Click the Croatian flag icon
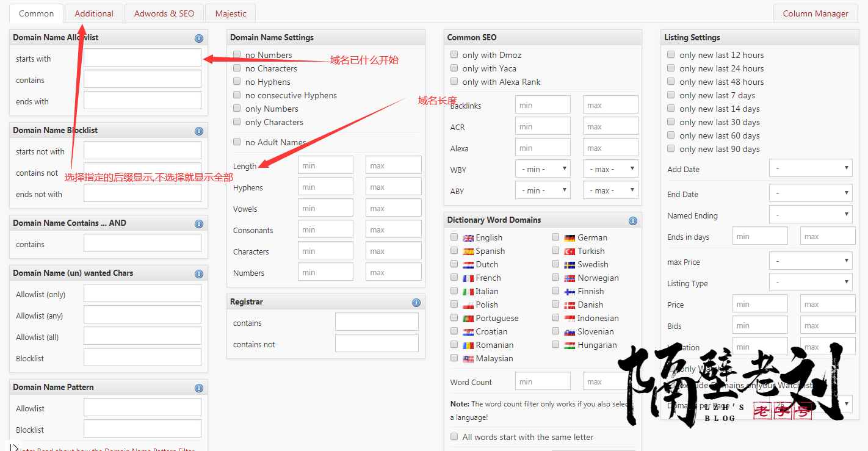Image resolution: width=868 pixels, height=451 pixels. (468, 332)
